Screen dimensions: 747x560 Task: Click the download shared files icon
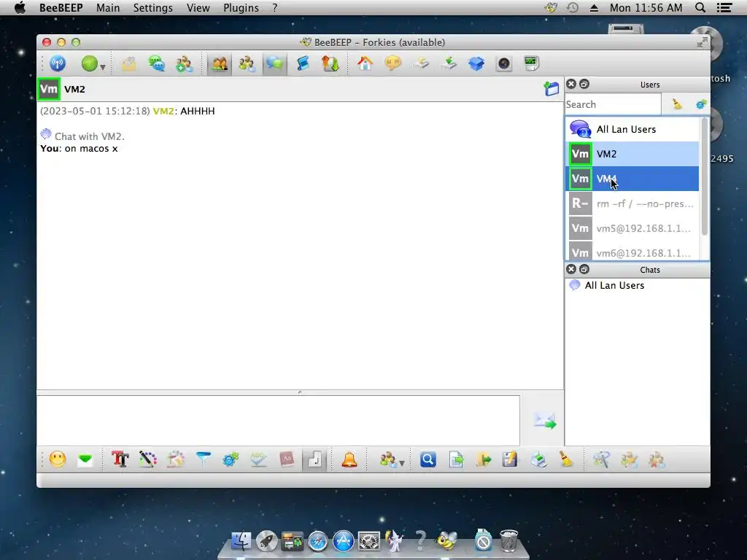[x=449, y=63]
